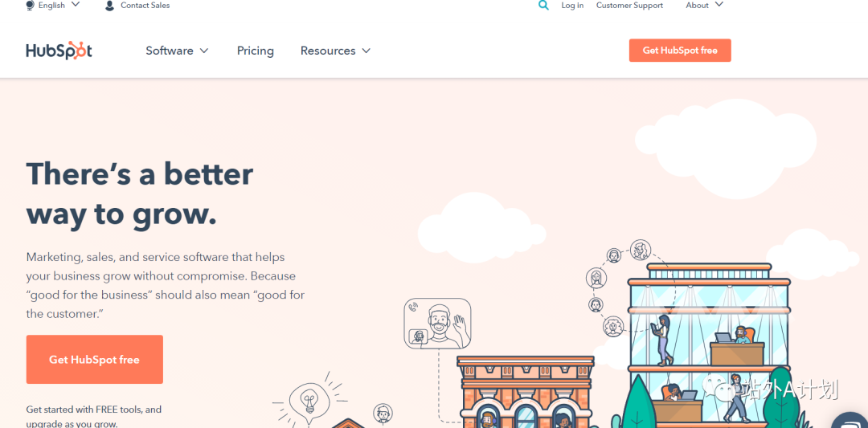
Task: Open the search magnifier icon
Action: pos(543,6)
